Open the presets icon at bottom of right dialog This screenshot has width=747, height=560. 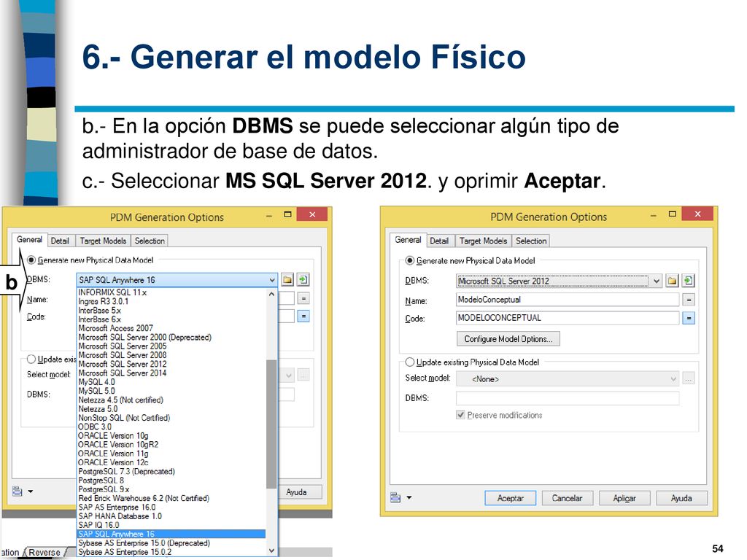click(395, 497)
